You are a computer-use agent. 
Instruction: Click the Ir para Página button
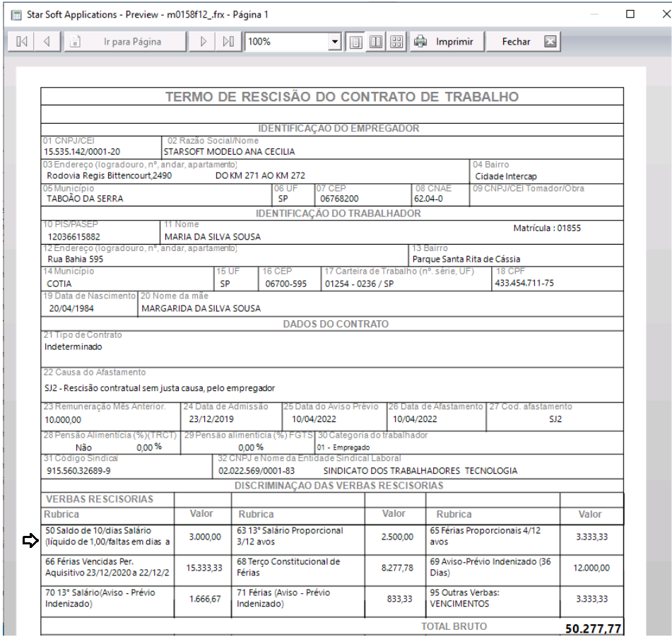[124, 42]
